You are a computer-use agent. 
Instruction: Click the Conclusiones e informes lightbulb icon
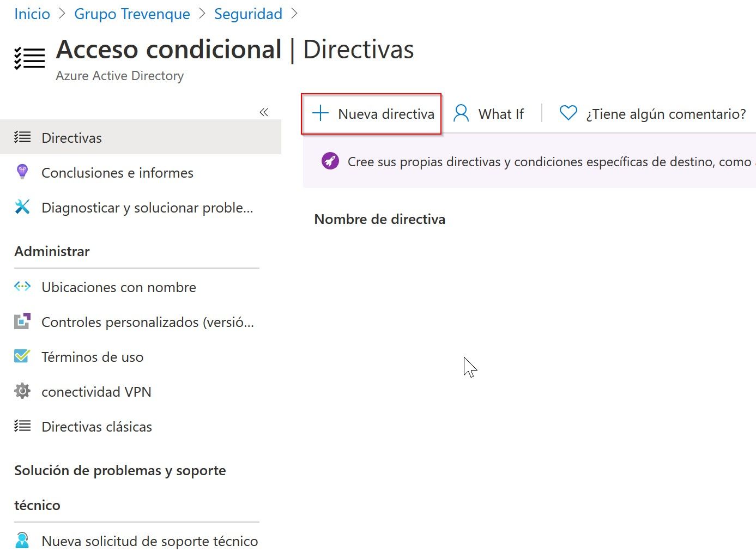tap(22, 171)
